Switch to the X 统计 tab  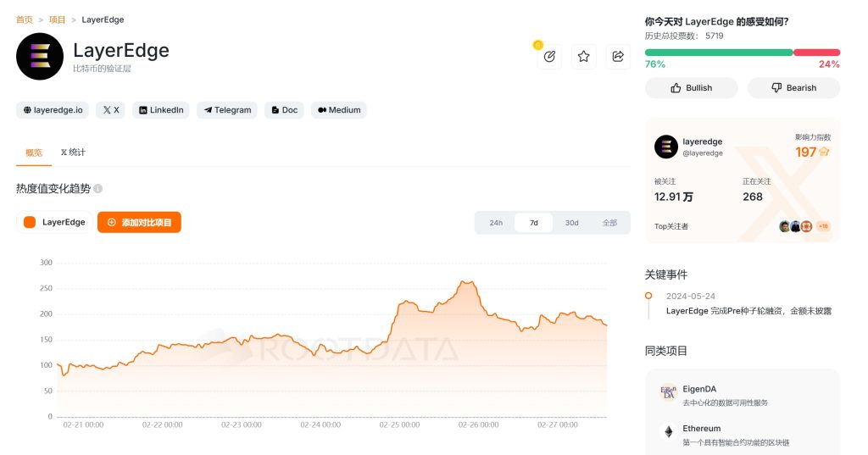[73, 153]
